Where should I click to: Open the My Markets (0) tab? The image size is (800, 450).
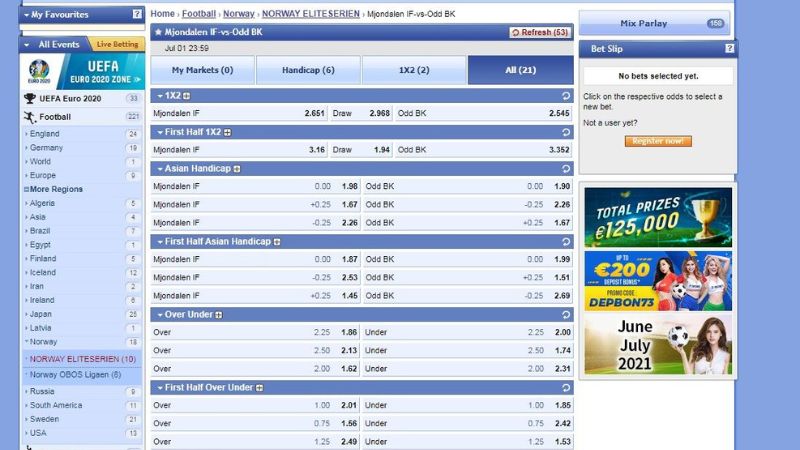(x=203, y=70)
